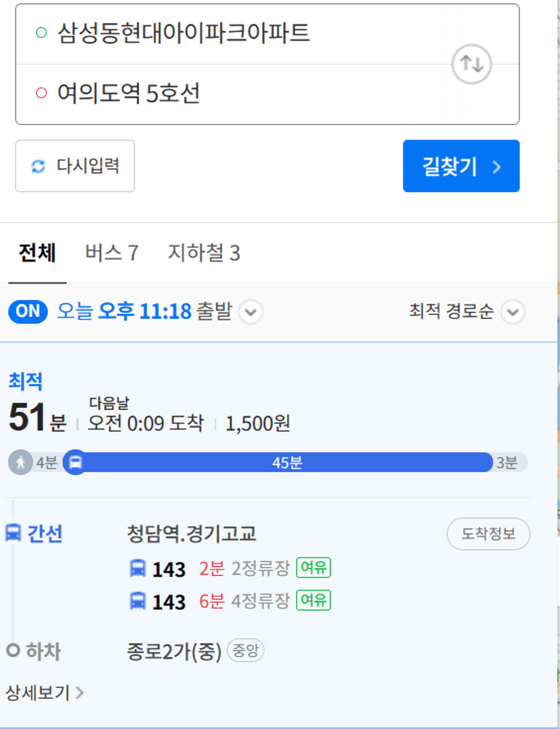Click the 삼성동현대아이파크아파트 origin field
The image size is (560, 729).
[x=232, y=34]
